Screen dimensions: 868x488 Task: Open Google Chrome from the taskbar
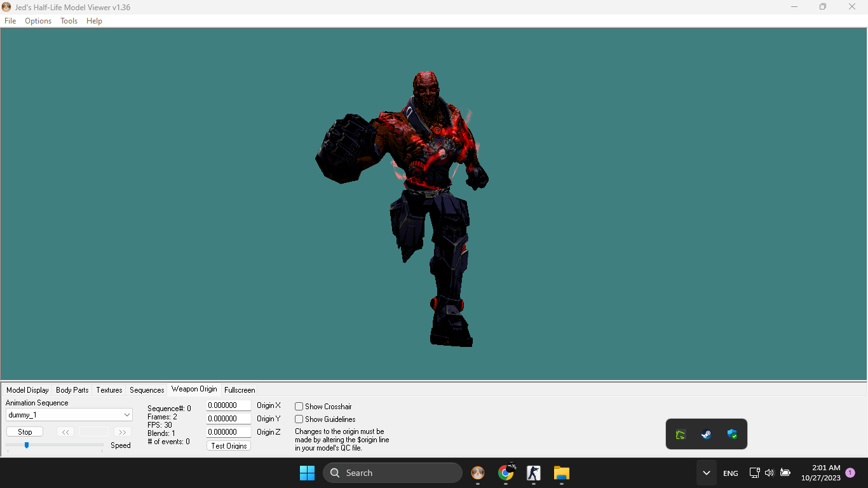(x=506, y=473)
